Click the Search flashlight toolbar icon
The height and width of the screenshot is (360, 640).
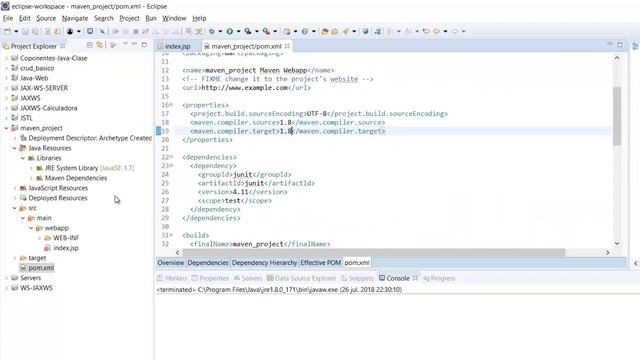[x=345, y=31]
